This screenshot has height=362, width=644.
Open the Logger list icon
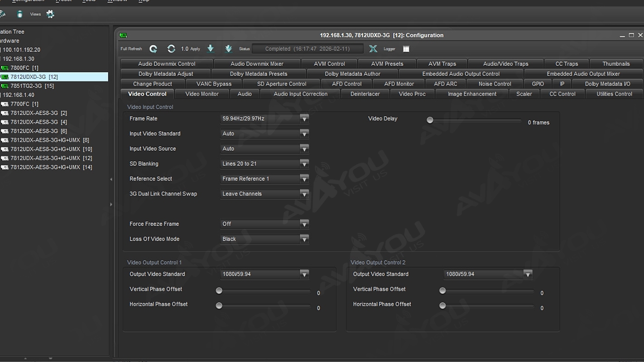406,49
